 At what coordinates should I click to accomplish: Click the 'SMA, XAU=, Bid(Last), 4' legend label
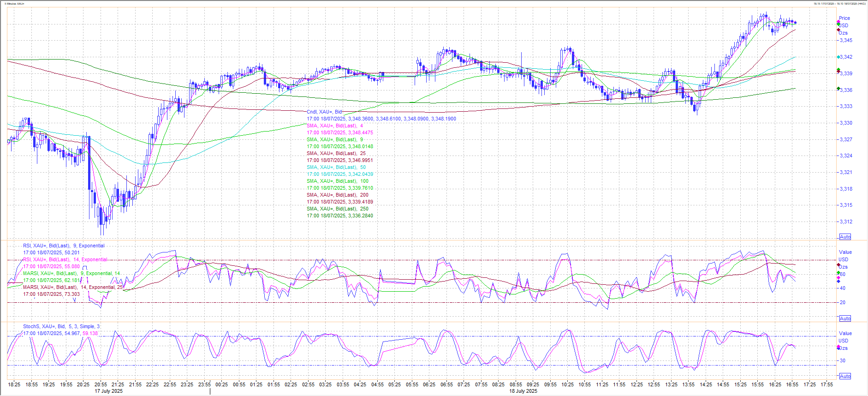[x=335, y=126]
